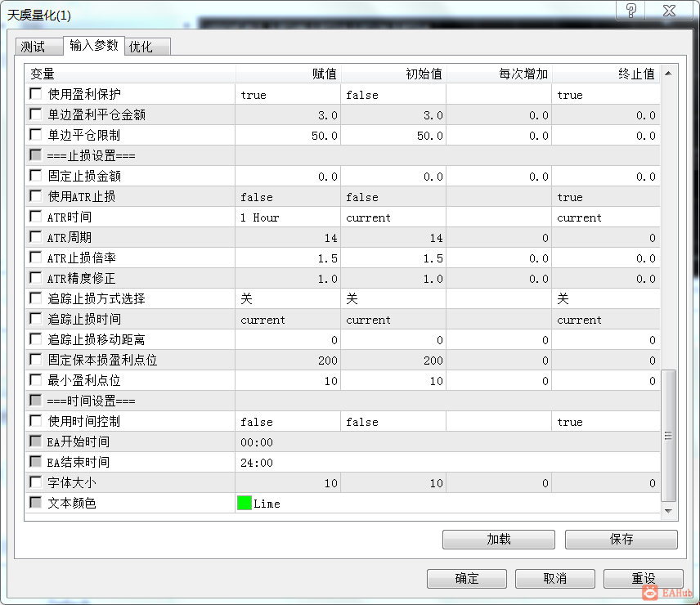Edit the EA结束时间 value 24:00
Screen dimensions: 700x605
pyautogui.click(x=447, y=462)
